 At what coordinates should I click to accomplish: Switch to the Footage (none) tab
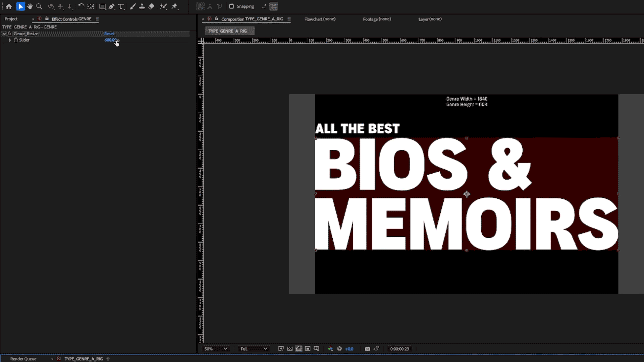click(x=377, y=19)
